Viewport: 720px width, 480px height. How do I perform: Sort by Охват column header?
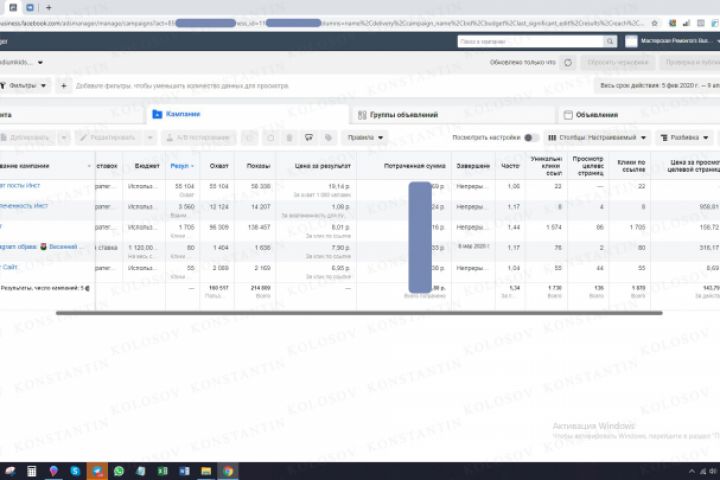coord(219,166)
